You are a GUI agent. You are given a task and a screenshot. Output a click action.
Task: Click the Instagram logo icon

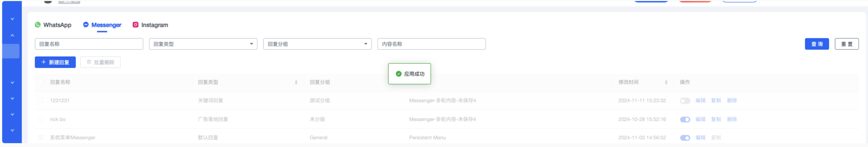[x=135, y=24]
